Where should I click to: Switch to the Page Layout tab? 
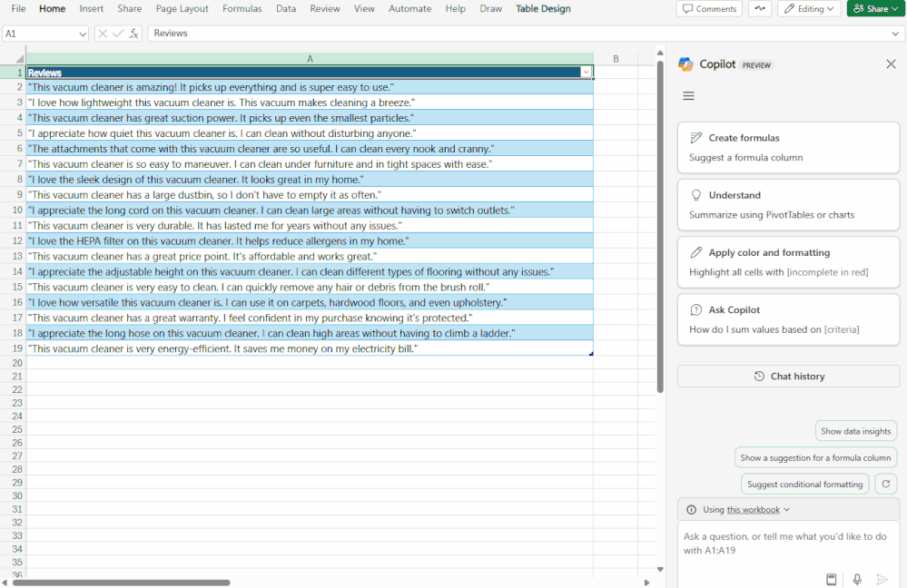tap(182, 9)
